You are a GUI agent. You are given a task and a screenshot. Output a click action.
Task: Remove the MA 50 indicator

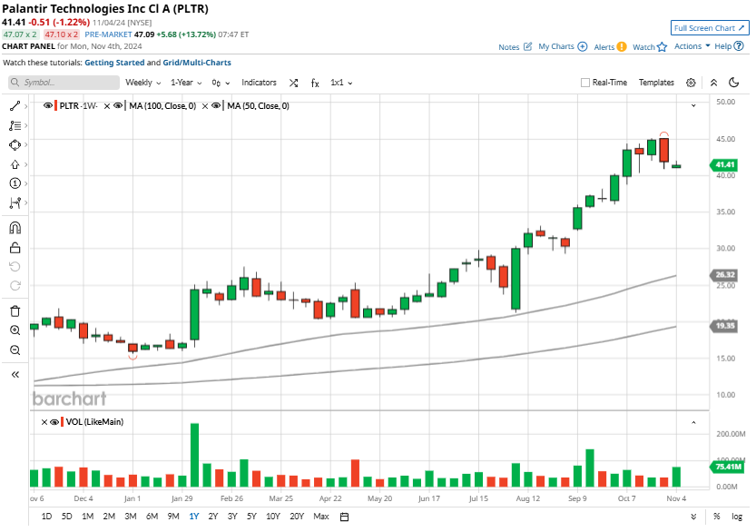205,106
